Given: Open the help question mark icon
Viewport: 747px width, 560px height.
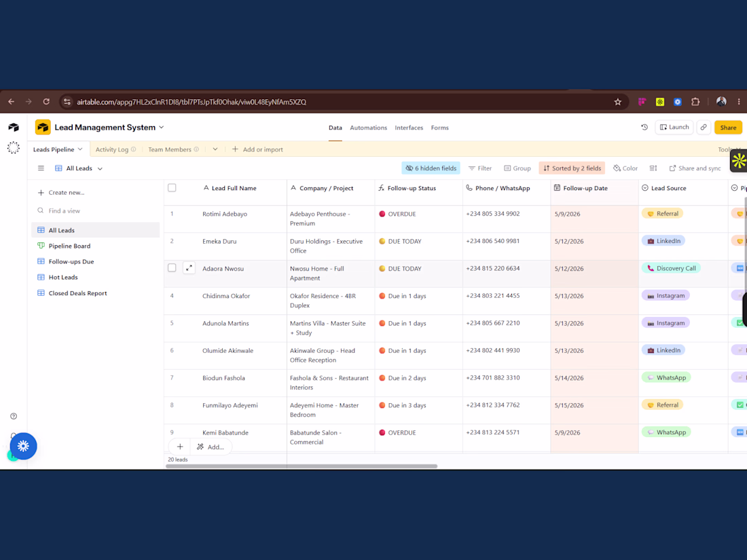Looking at the screenshot, I should (14, 416).
